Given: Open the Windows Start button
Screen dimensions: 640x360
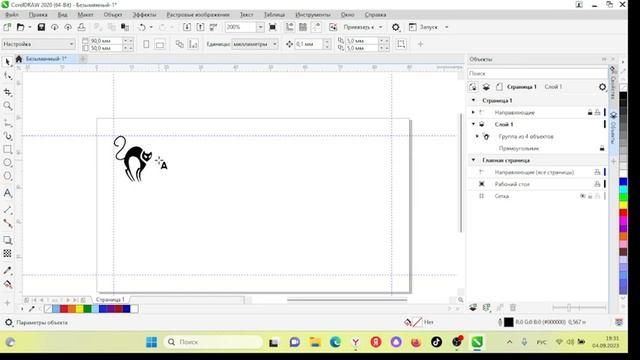Looking at the screenshot, I should point(151,342).
